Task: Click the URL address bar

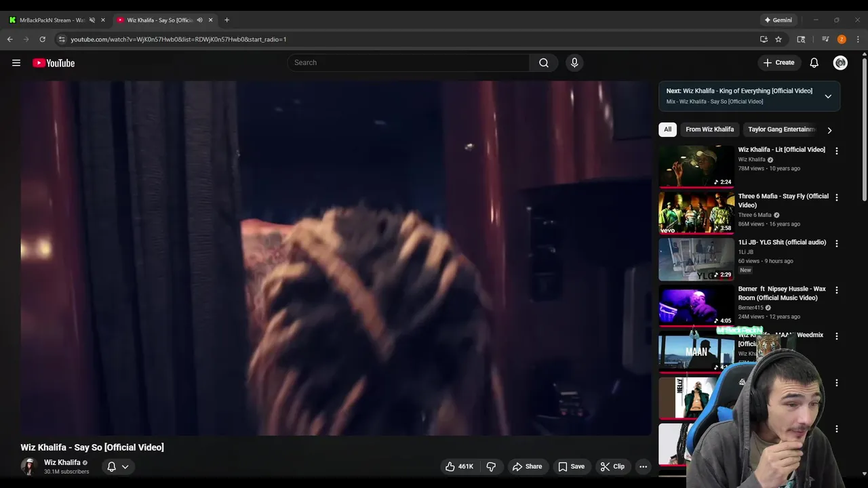Action: (407, 39)
